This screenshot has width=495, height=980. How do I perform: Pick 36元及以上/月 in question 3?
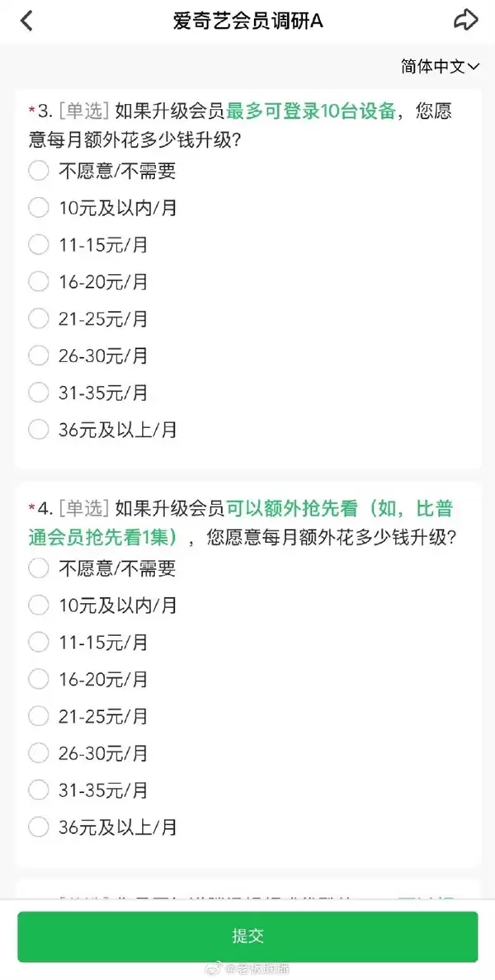(38, 430)
